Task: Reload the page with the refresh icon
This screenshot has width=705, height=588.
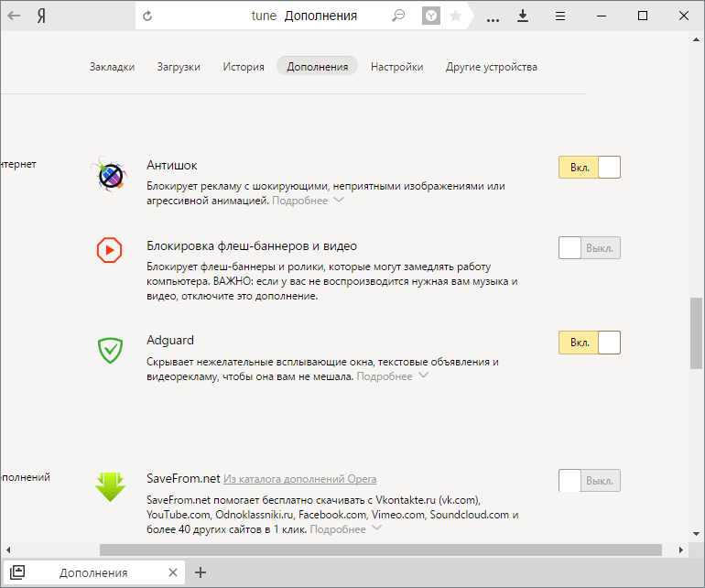Action: [147, 16]
